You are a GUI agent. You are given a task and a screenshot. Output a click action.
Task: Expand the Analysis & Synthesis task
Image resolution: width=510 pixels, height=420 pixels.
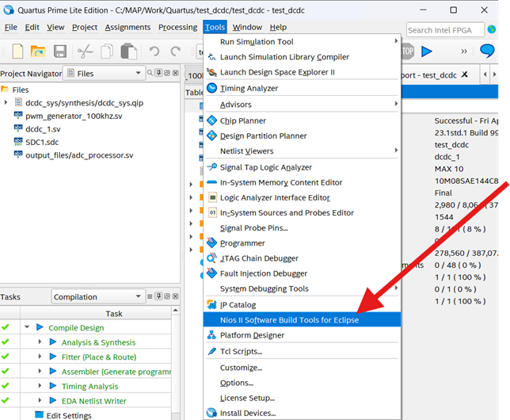(x=40, y=342)
